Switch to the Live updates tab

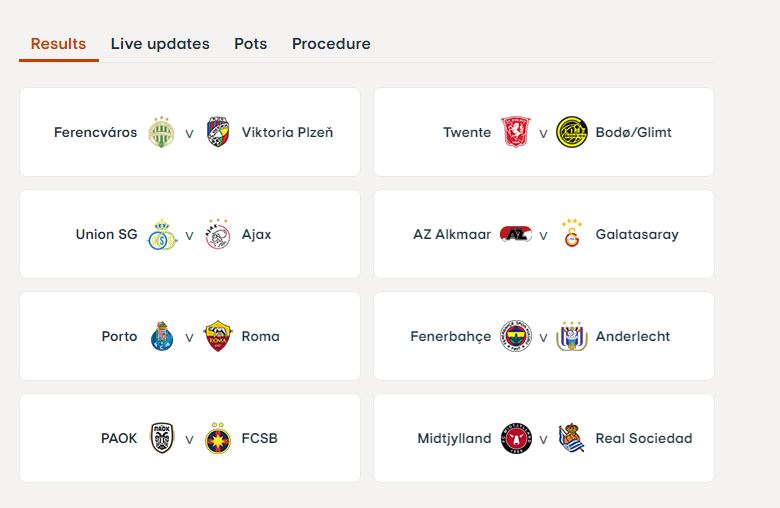[x=160, y=44]
